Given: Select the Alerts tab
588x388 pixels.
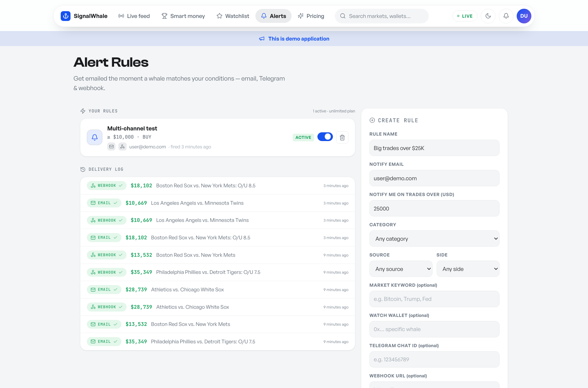Looking at the screenshot, I should (x=273, y=16).
